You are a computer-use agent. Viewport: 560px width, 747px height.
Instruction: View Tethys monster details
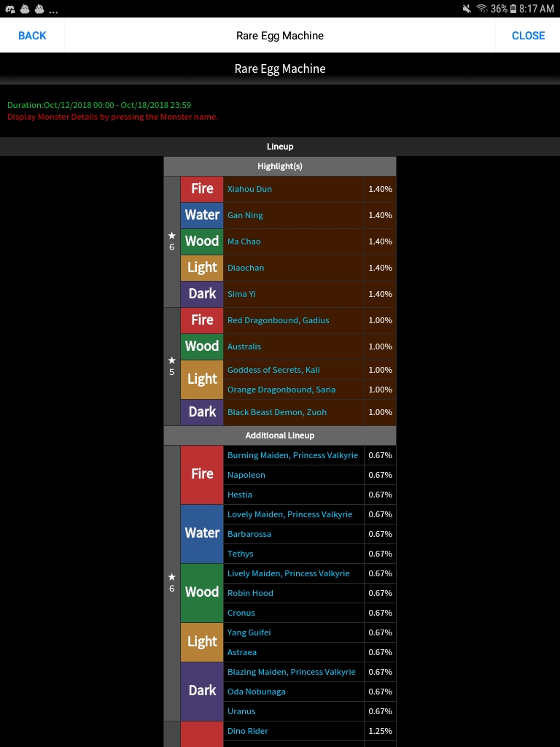click(x=240, y=554)
